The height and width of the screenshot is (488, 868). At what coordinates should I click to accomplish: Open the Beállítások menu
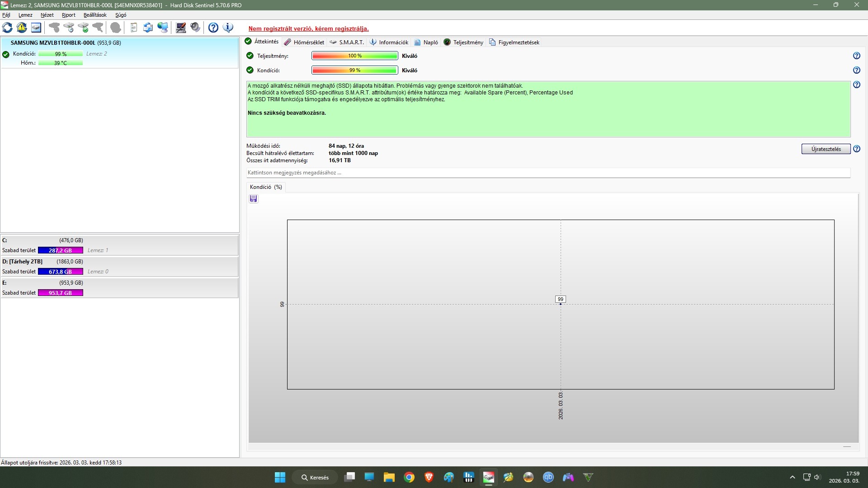95,15
